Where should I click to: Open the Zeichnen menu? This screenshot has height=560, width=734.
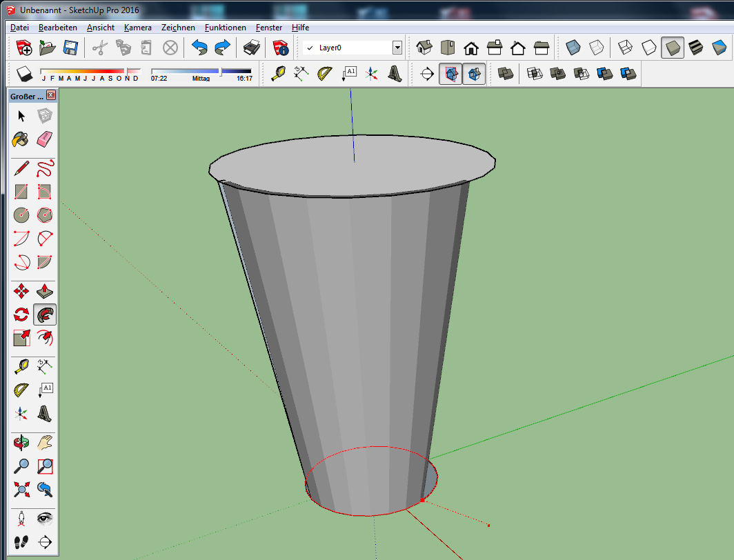178,28
